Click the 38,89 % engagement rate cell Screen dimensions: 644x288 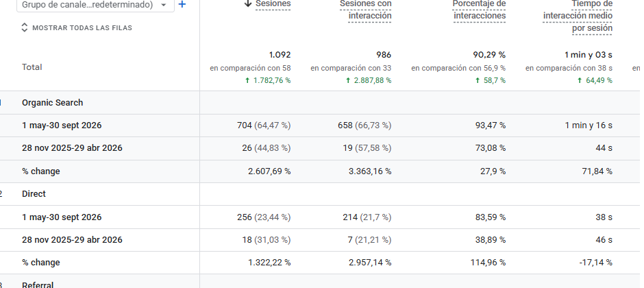pos(491,240)
